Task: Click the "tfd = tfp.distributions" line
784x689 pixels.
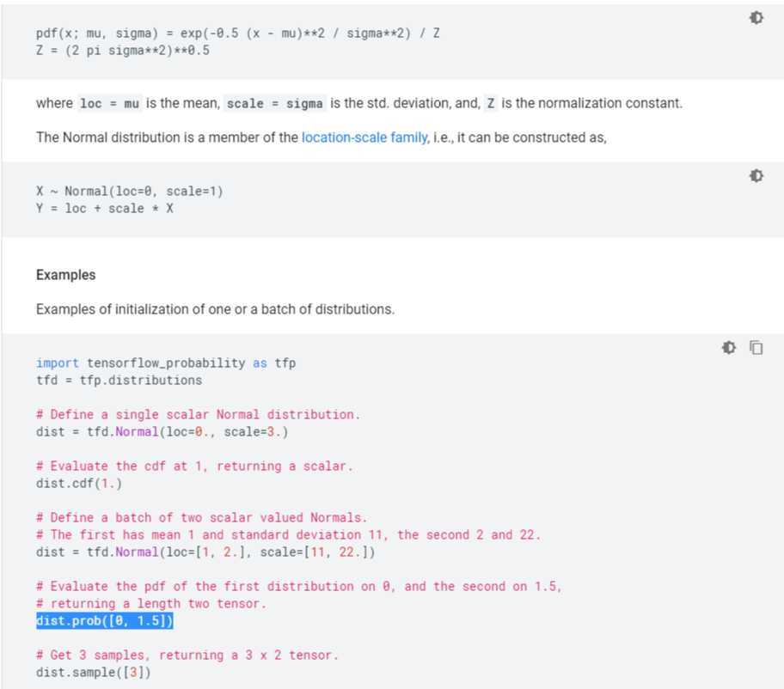Action: click(119, 381)
